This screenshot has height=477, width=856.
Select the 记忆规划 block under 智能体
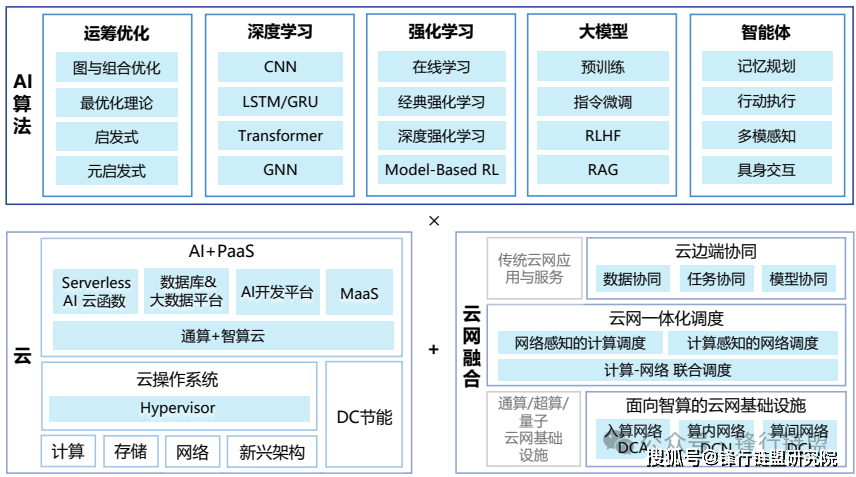765,68
